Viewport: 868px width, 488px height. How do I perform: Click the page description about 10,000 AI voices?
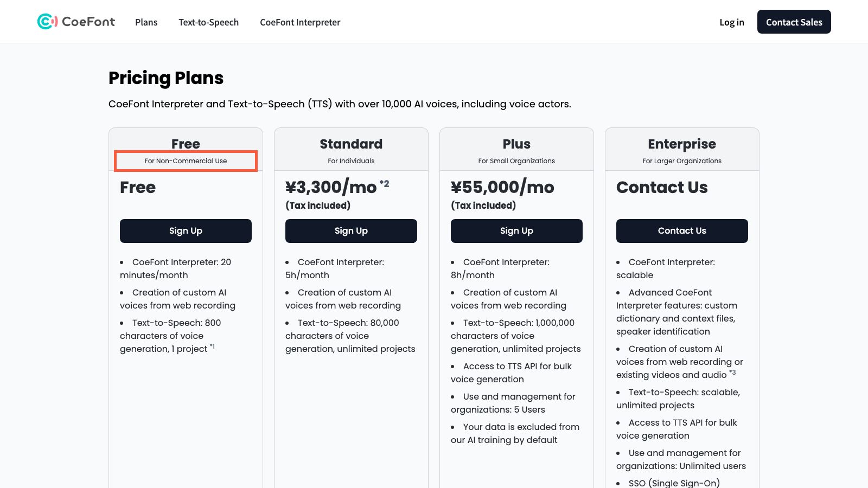(x=340, y=104)
